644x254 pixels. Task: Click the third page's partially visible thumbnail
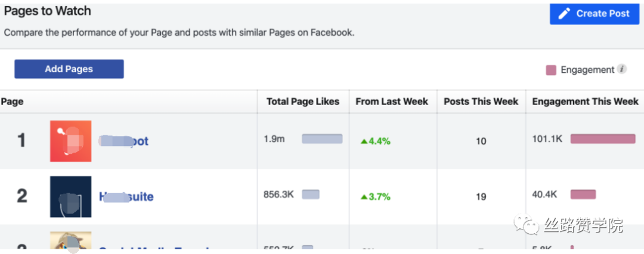point(70,240)
